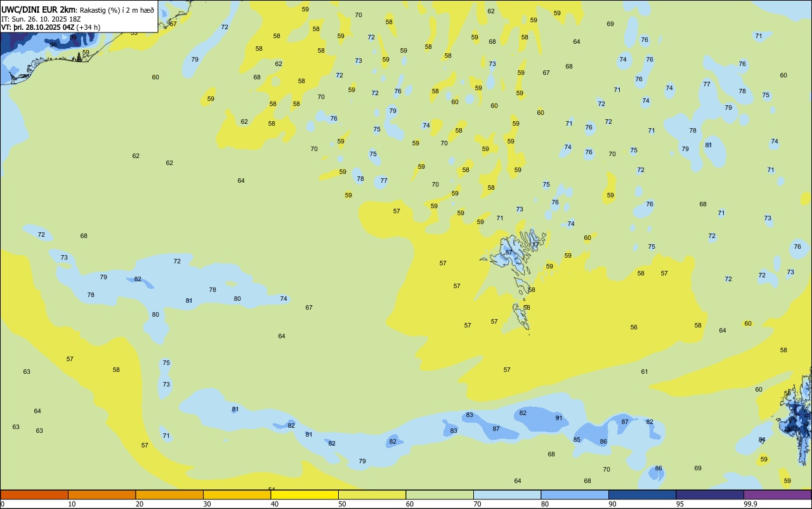Click the '20' tick label on color scale
The height and width of the screenshot is (509, 812).
[140, 504]
